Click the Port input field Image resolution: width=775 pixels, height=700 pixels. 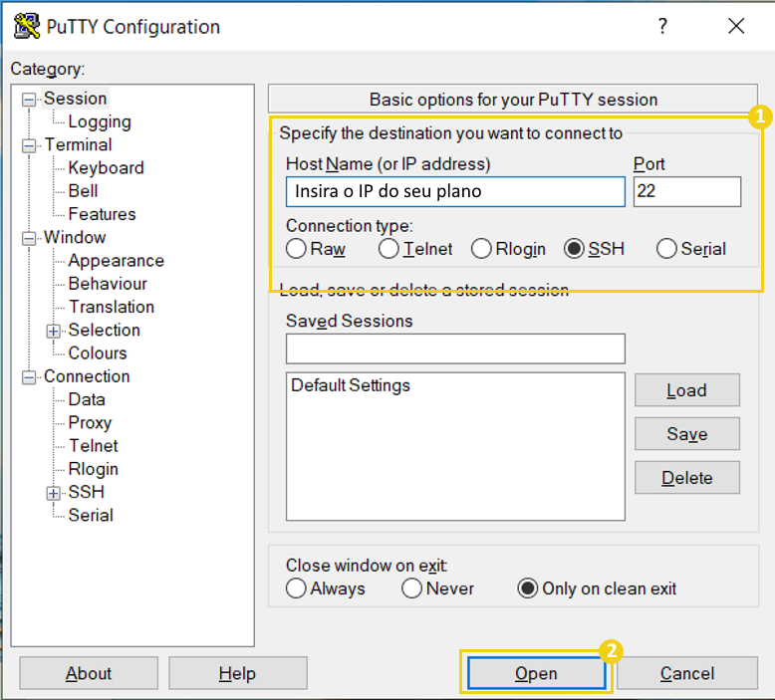click(x=687, y=191)
